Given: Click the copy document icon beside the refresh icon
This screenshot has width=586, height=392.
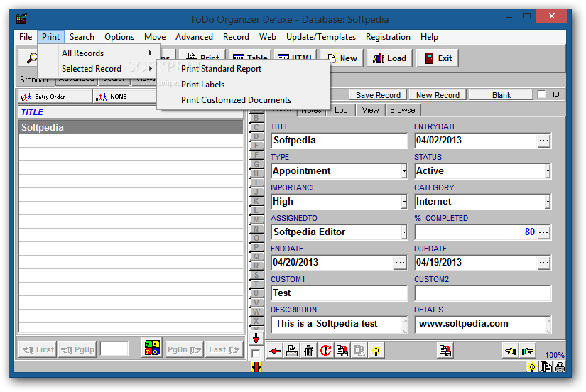Looking at the screenshot, I should point(342,351).
